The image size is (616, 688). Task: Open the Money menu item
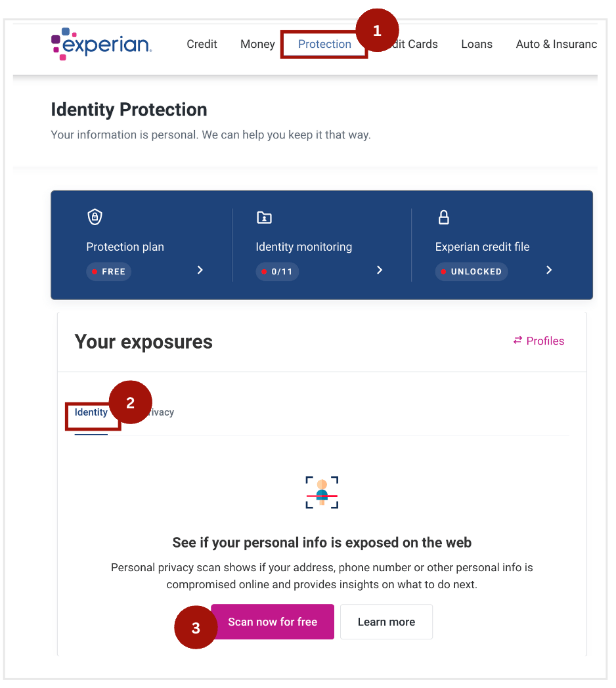pyautogui.click(x=257, y=44)
